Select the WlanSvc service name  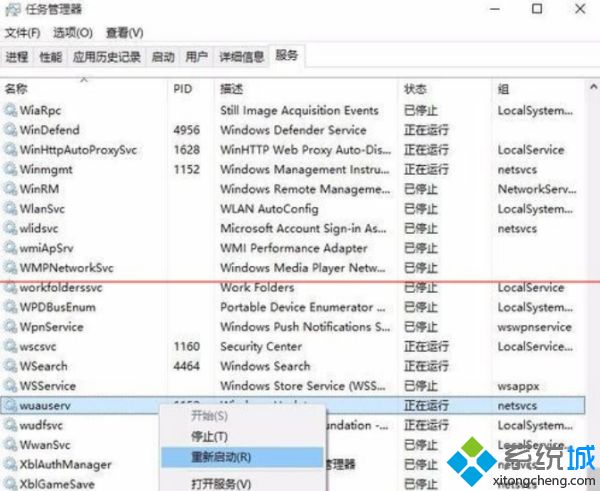click(x=42, y=209)
